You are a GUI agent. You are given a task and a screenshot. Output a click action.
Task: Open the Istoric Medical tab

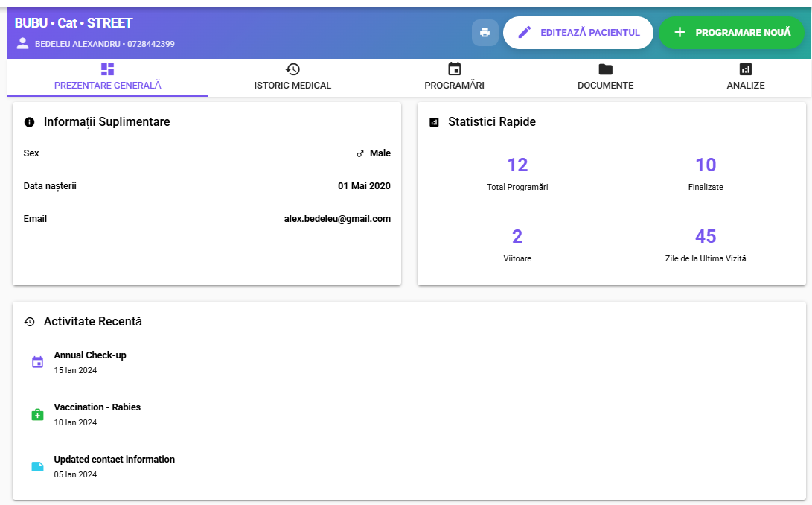tap(292, 77)
